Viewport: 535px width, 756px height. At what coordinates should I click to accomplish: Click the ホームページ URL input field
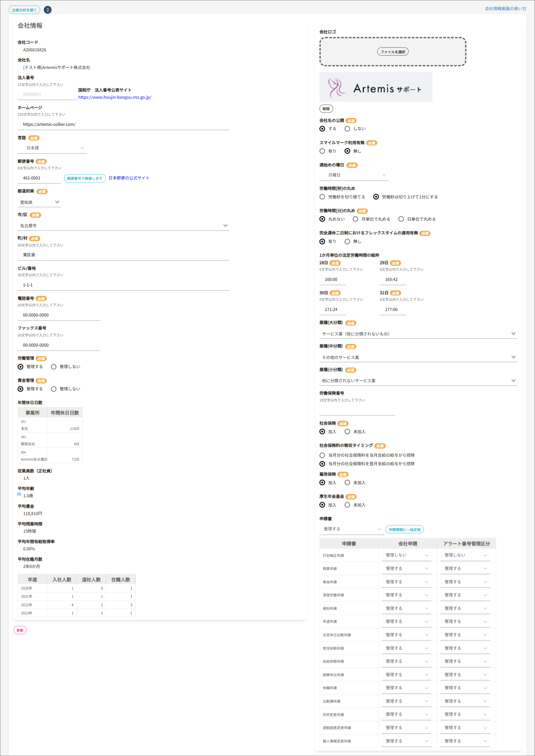tap(123, 124)
